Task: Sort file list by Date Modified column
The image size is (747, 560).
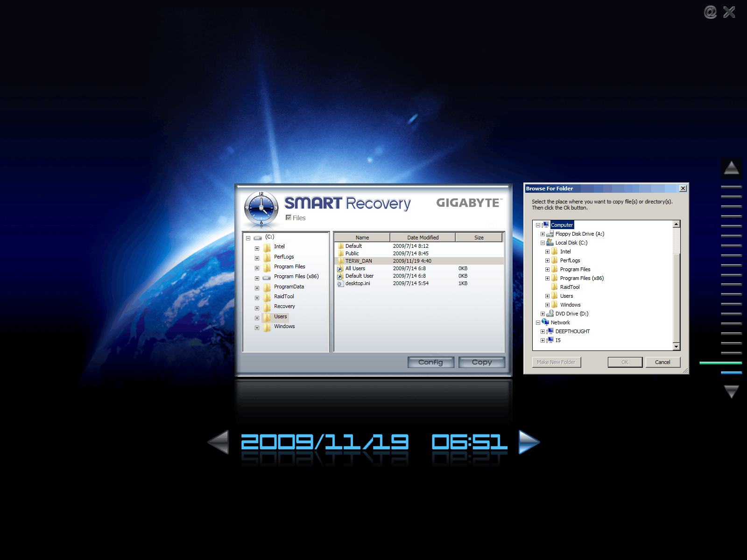Action: pos(423,238)
